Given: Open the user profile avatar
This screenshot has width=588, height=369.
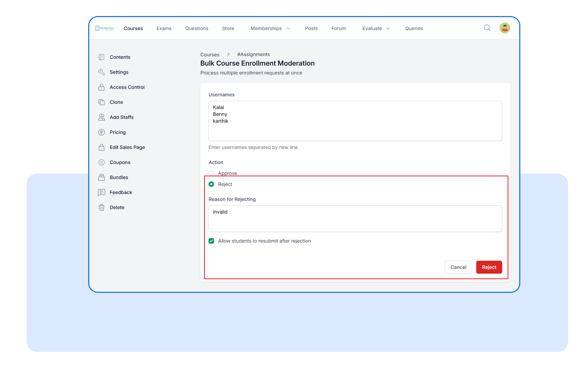Looking at the screenshot, I should click(505, 28).
